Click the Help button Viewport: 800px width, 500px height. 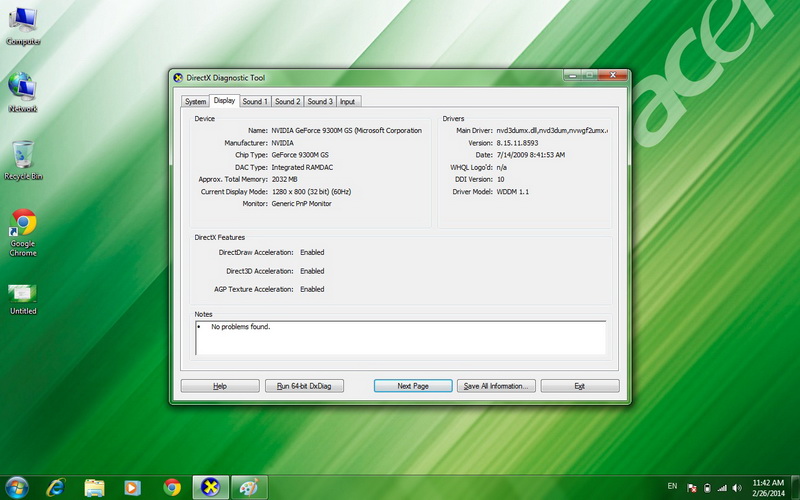point(220,386)
